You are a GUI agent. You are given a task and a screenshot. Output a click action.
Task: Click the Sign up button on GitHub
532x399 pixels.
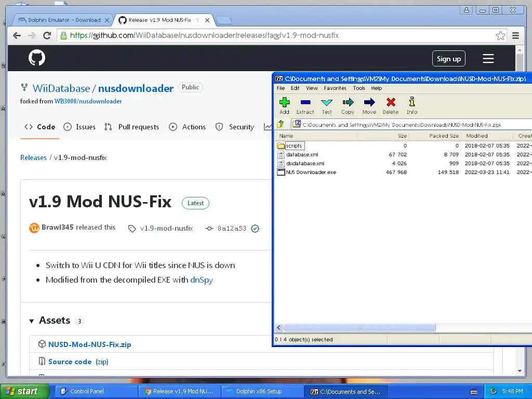(x=448, y=59)
